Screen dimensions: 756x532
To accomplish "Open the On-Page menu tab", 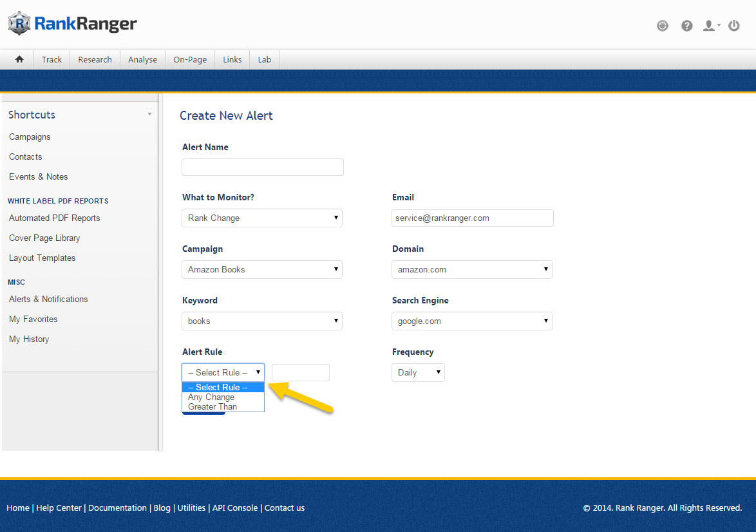I will (190, 59).
